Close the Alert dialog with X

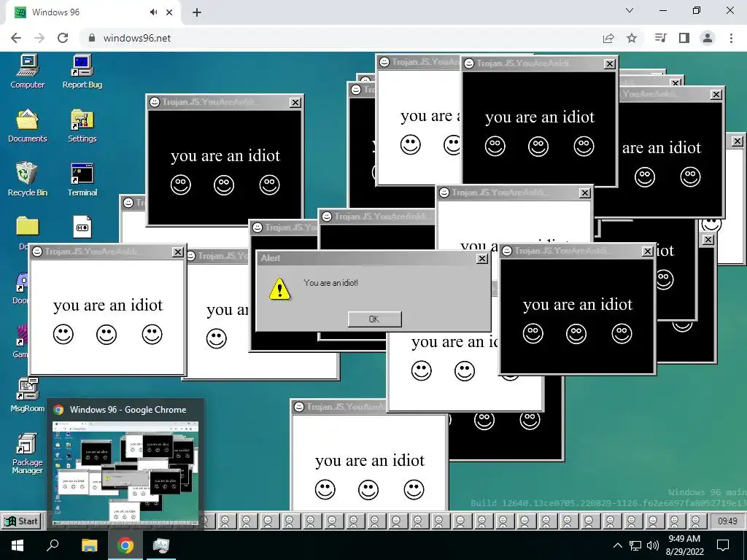click(x=482, y=259)
